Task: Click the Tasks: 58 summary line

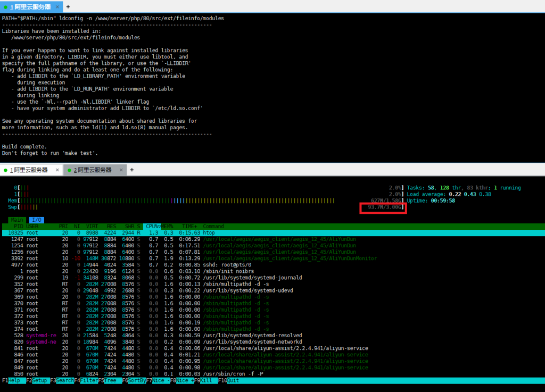Action: 464,188
